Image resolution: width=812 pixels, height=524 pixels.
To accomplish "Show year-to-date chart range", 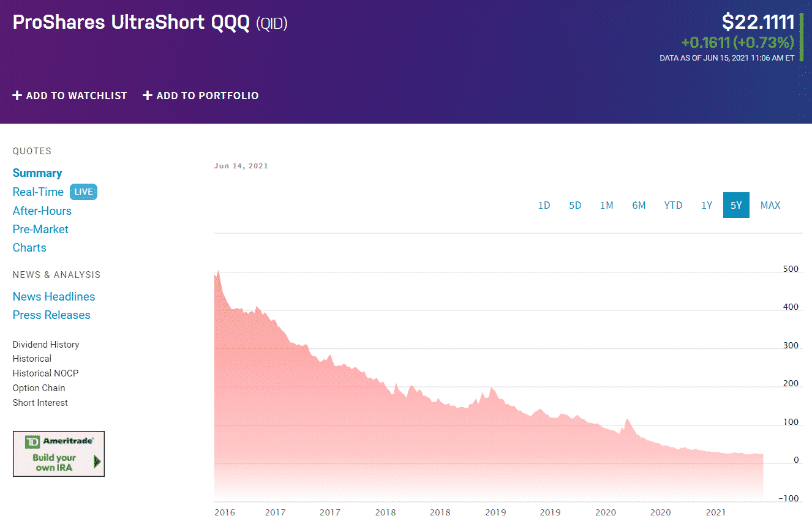I will pos(673,205).
